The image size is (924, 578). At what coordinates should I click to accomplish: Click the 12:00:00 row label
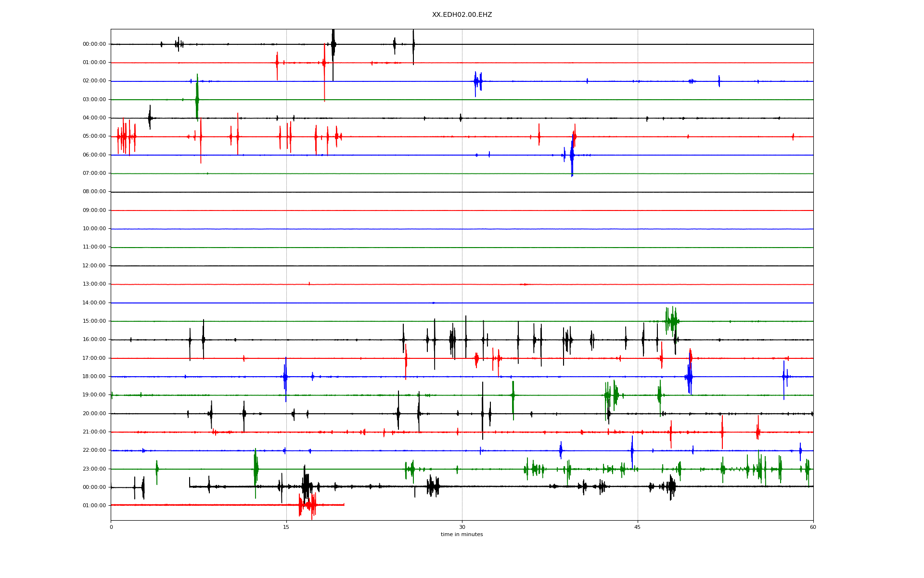pyautogui.click(x=94, y=265)
